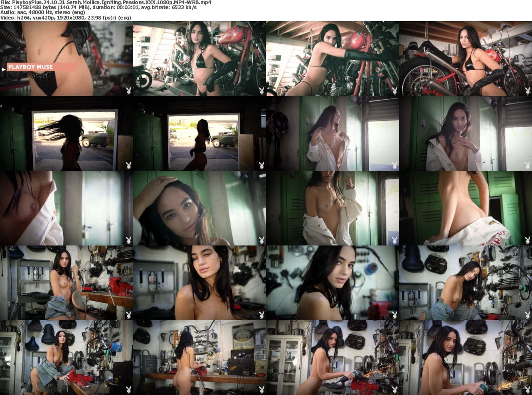Open the thumbnail of woman seated behind red motorcycle
This screenshot has height=395, width=532.
click(465, 59)
